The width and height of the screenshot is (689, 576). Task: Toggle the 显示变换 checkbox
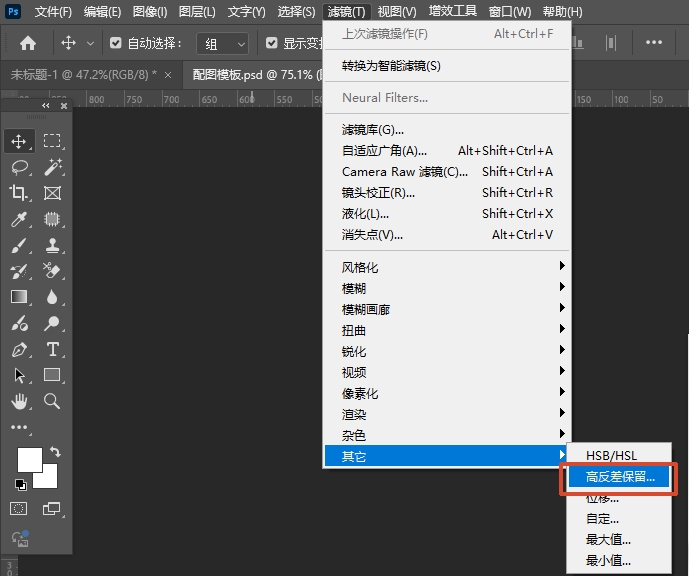pos(273,44)
